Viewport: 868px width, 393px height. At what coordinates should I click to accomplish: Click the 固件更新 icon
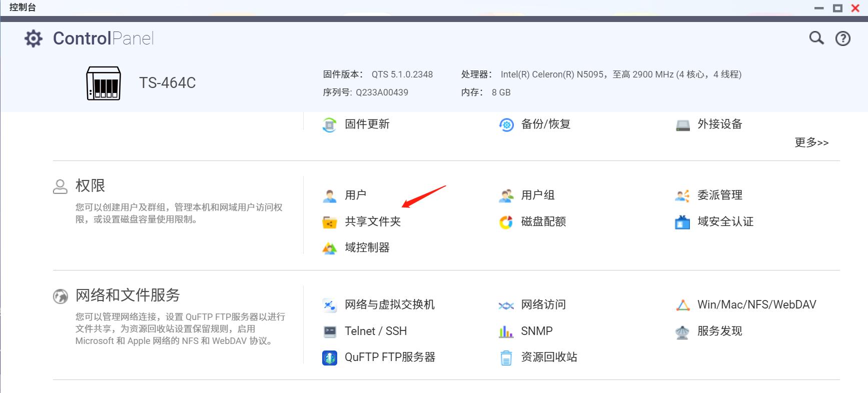329,124
